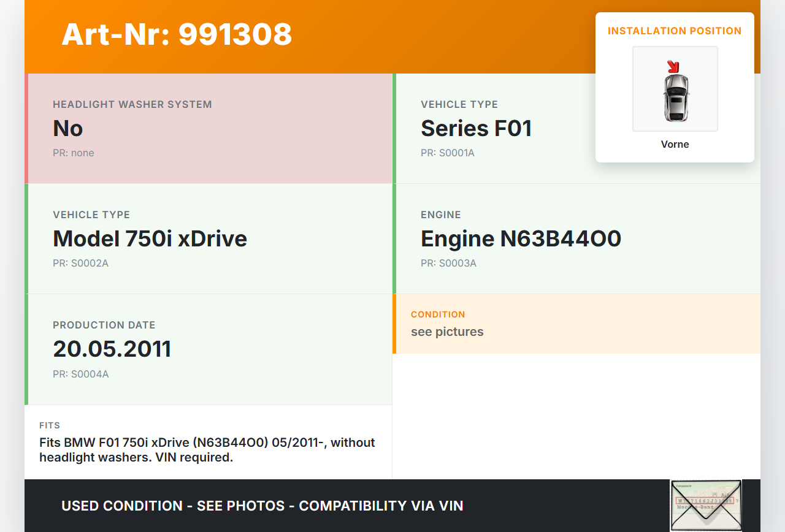Image resolution: width=785 pixels, height=532 pixels.
Task: Click the Used Condition footer banner text
Action: coord(262,506)
